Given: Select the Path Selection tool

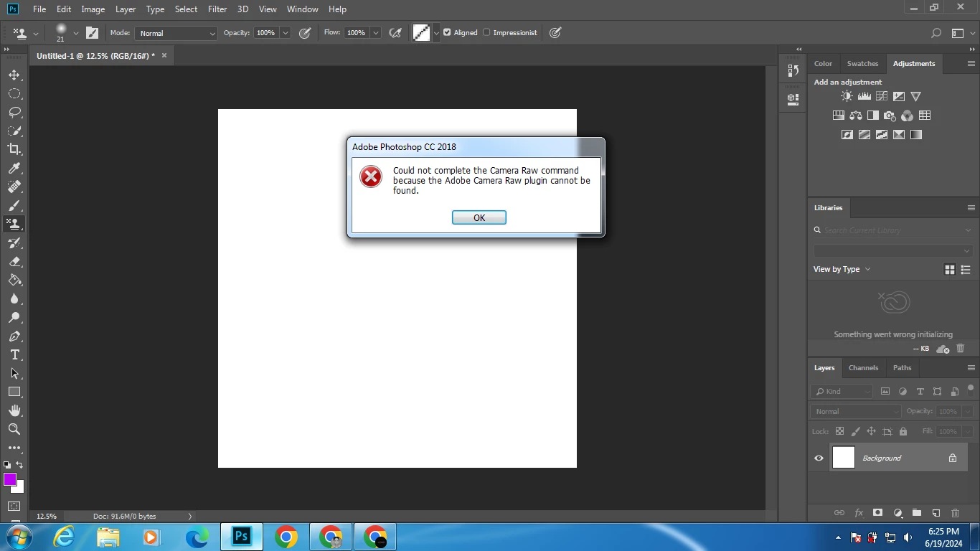Looking at the screenshot, I should pyautogui.click(x=14, y=374).
